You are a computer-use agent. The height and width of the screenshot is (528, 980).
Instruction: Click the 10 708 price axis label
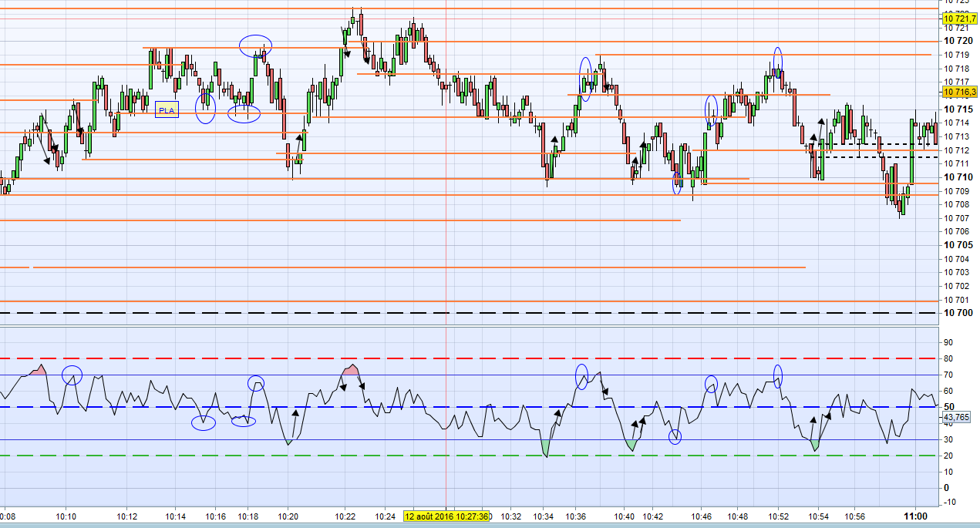click(957, 204)
